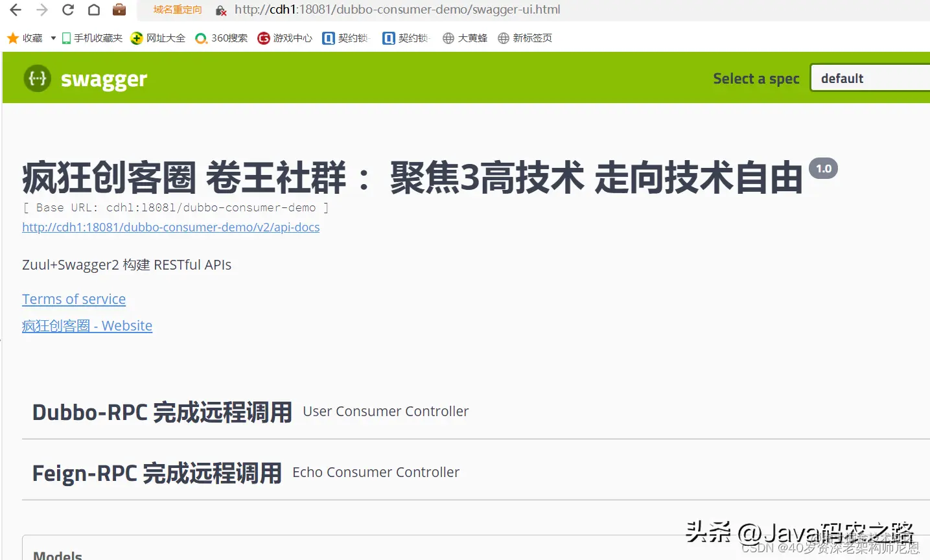Open 新标签页 bookmark
The image size is (930, 560).
point(525,38)
